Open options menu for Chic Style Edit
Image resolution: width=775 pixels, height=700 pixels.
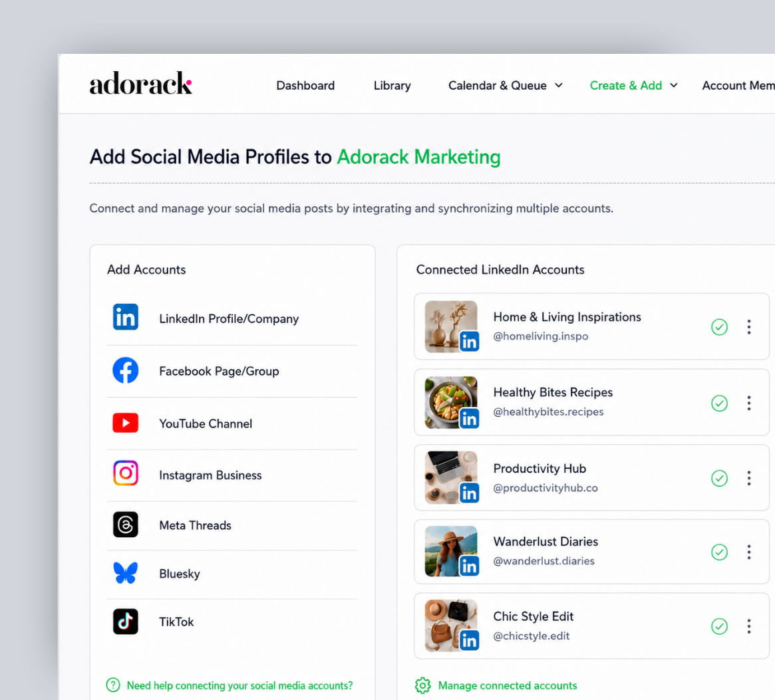click(x=749, y=626)
